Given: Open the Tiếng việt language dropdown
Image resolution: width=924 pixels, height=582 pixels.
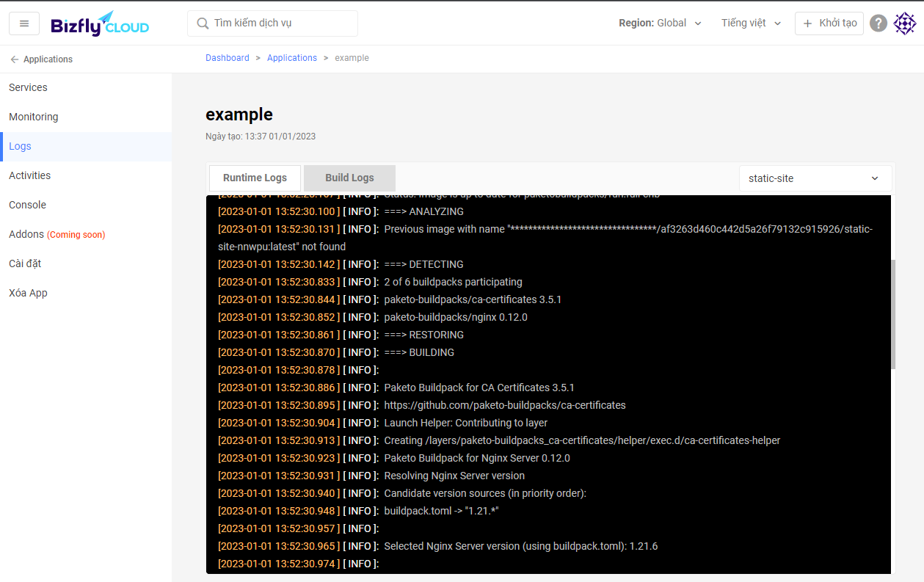Looking at the screenshot, I should tap(751, 23).
